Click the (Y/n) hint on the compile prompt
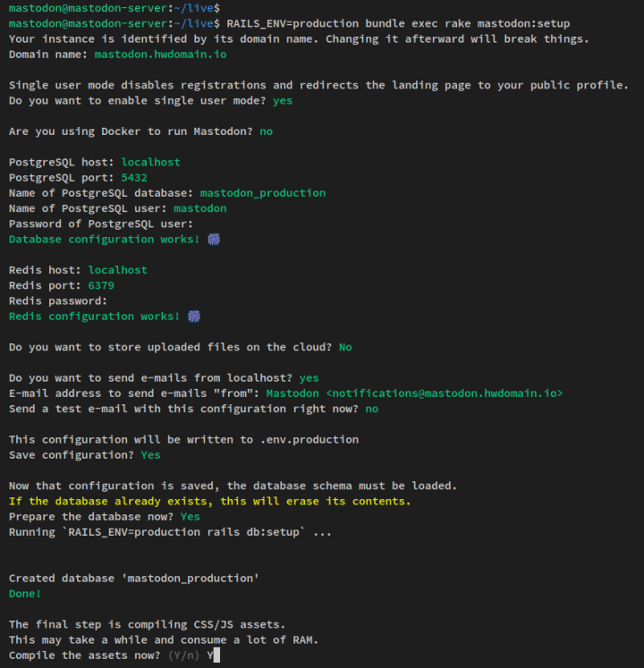Image resolution: width=644 pixels, height=668 pixels. [x=183, y=655]
